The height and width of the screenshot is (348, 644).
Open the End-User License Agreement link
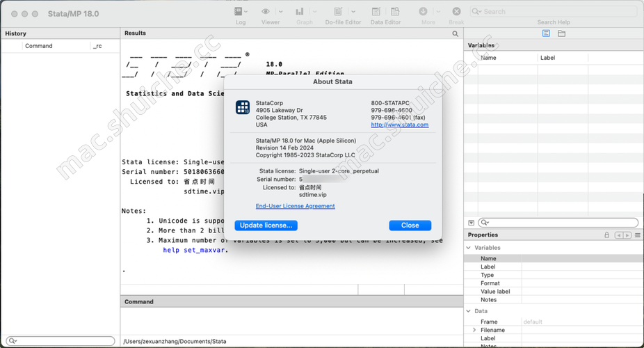click(295, 206)
